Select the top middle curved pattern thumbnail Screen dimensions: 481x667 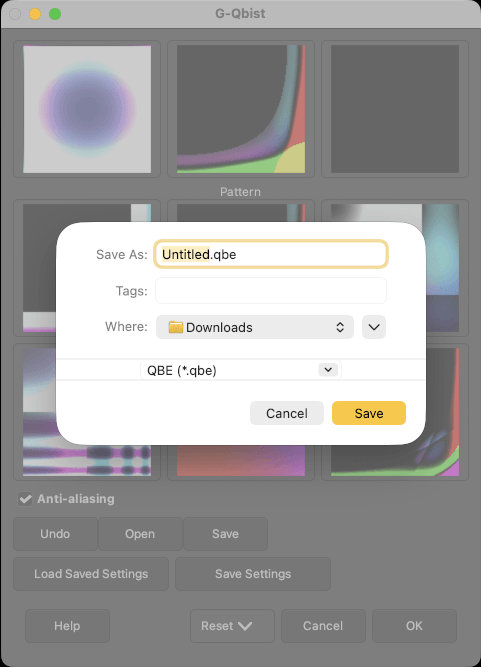coord(241,109)
